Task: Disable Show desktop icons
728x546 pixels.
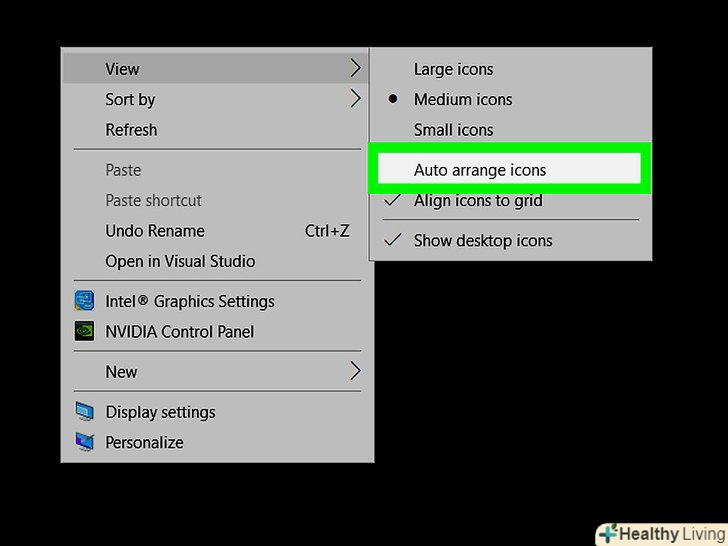Action: pos(483,240)
